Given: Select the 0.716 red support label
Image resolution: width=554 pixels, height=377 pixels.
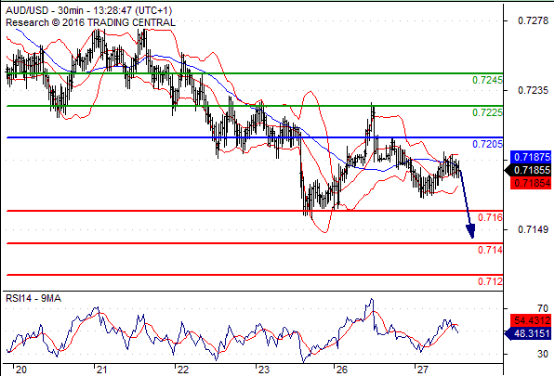Looking at the screenshot, I should click(x=490, y=217).
